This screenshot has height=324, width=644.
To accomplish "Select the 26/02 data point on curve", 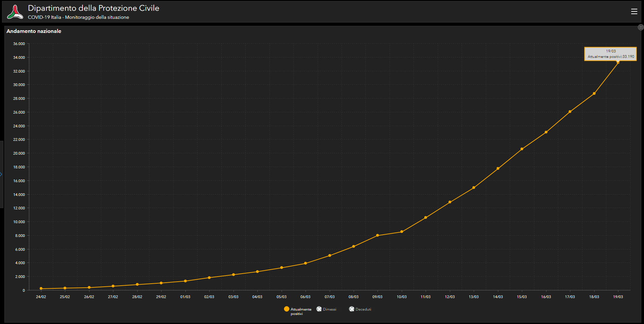I will coord(89,287).
